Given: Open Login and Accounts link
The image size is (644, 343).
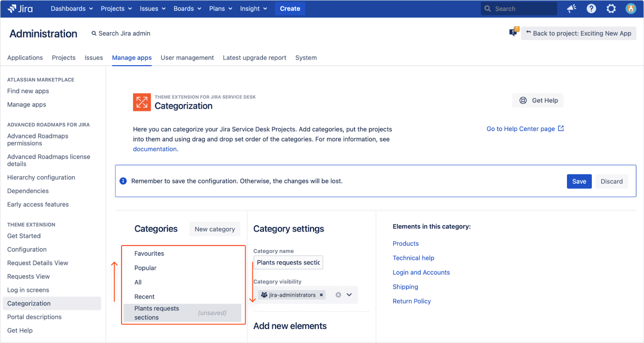Looking at the screenshot, I should (x=421, y=272).
